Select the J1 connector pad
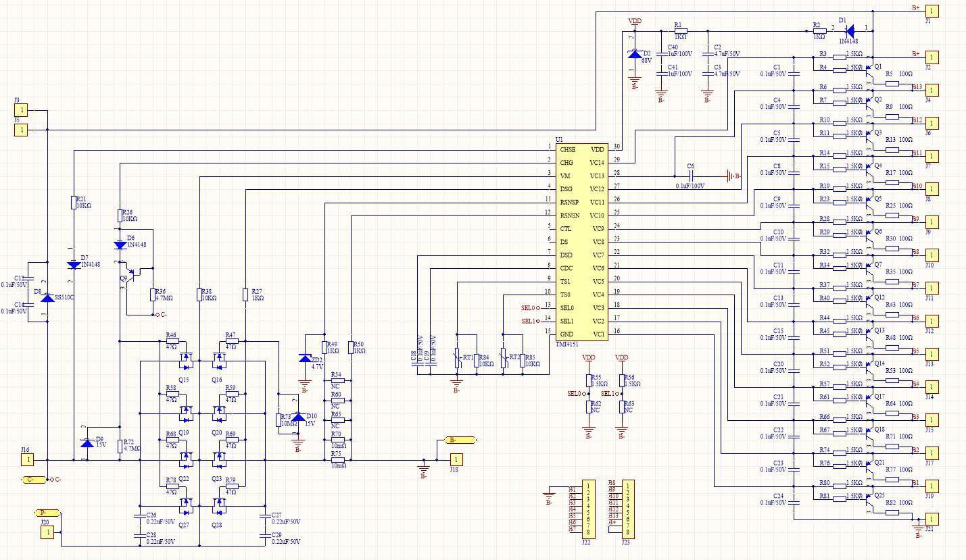 (x=931, y=11)
